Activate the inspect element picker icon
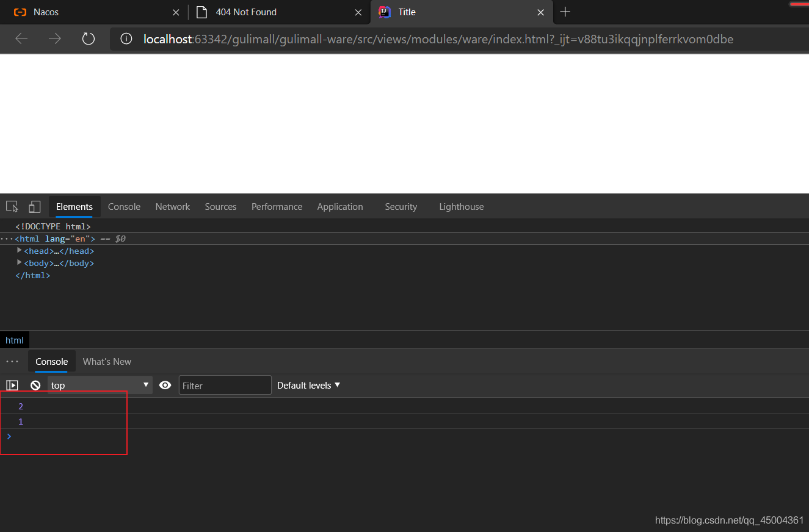This screenshot has height=532, width=809. tap(12, 207)
